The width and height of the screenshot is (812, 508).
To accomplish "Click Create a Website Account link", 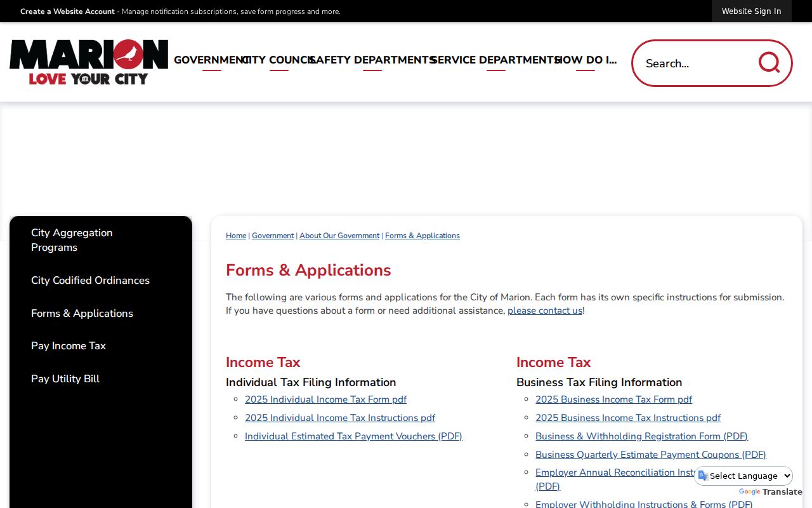I will tap(67, 11).
